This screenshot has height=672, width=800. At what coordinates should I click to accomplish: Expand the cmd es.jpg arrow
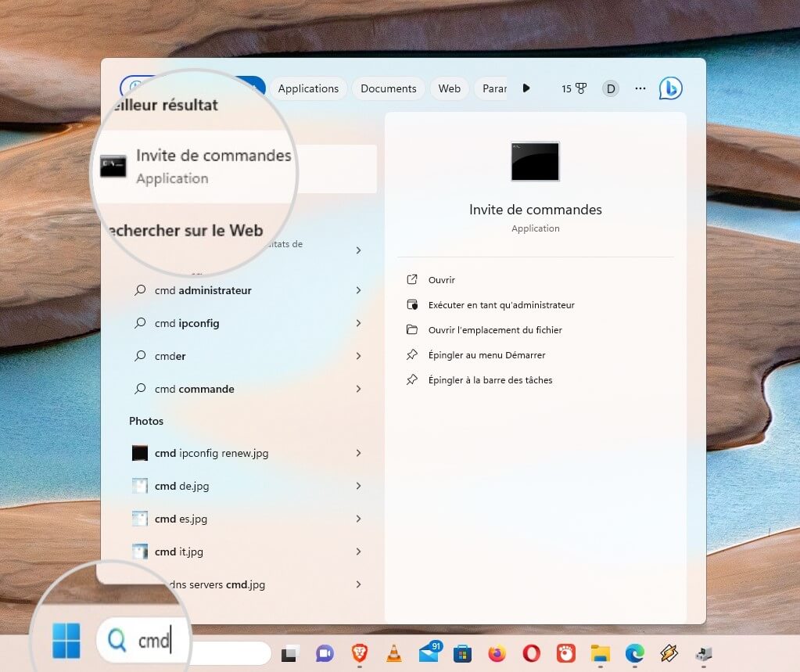[x=359, y=519]
